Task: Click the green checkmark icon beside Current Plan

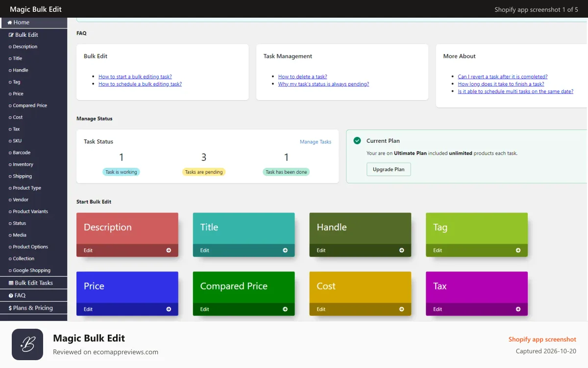Action: 357,141
